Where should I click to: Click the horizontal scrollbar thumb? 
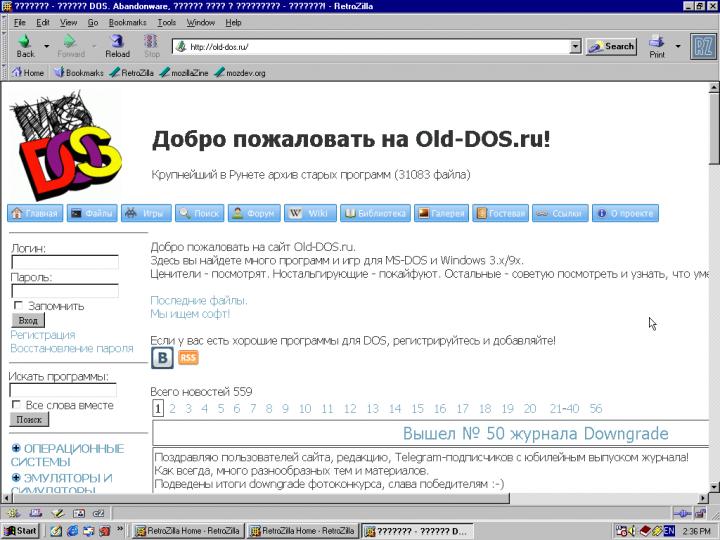click(260, 498)
